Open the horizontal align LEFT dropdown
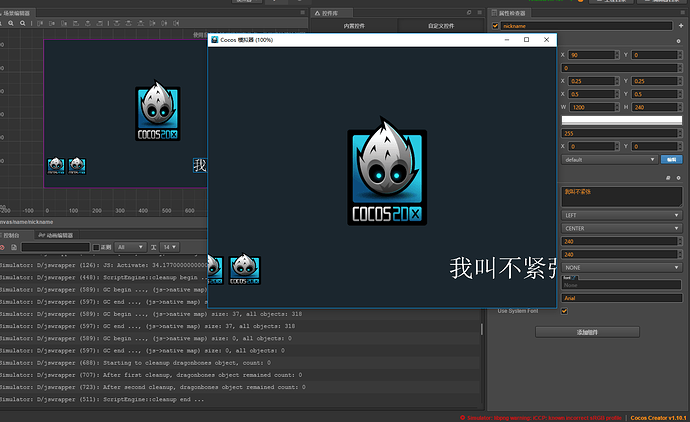690x422 pixels. click(x=622, y=215)
